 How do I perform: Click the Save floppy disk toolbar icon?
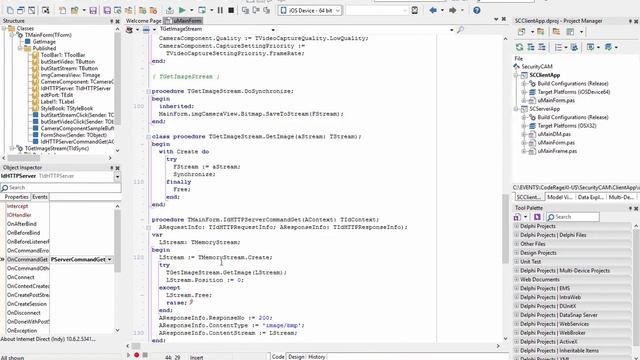(x=93, y=10)
